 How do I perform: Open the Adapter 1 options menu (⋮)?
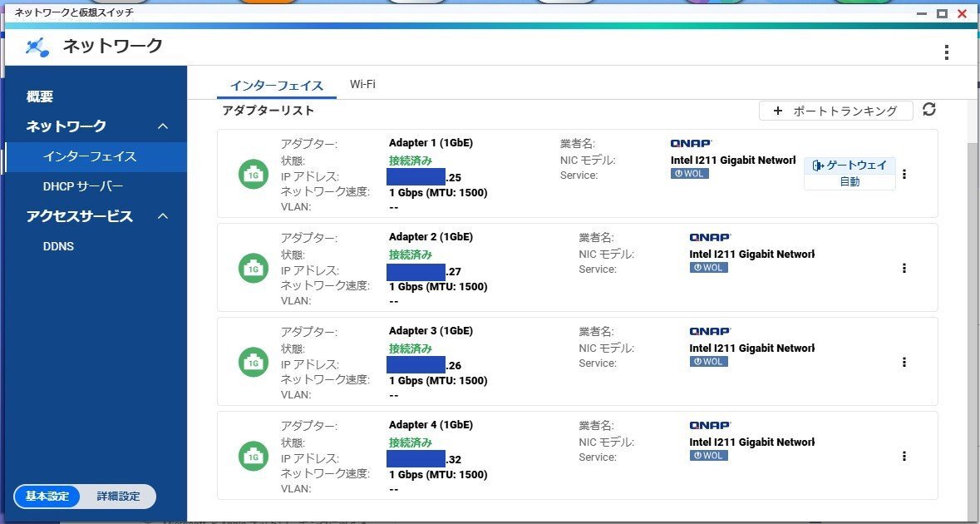tap(904, 173)
